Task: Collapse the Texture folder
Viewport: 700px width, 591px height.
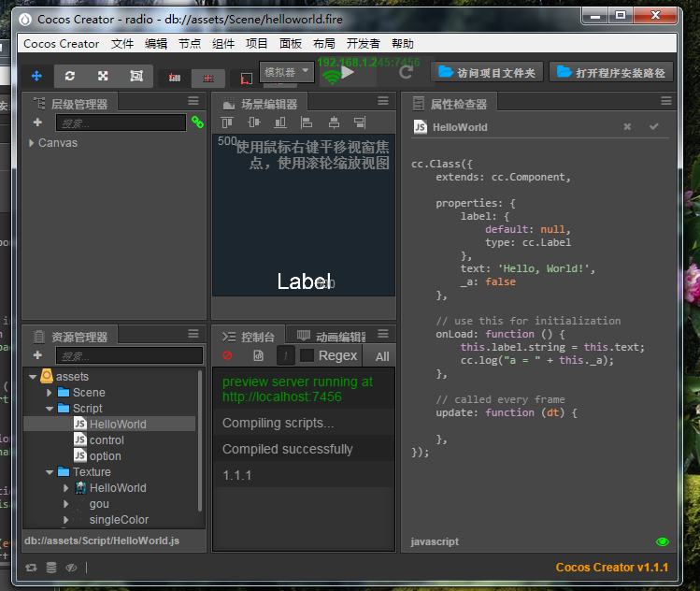Action: [x=50, y=472]
